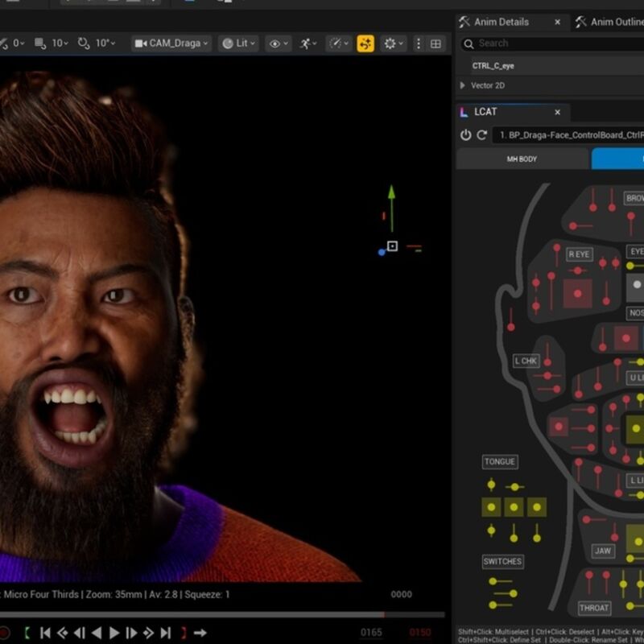Screen dimensions: 644x644
Task: Click the 0165 frame number field
Action: pos(371,633)
